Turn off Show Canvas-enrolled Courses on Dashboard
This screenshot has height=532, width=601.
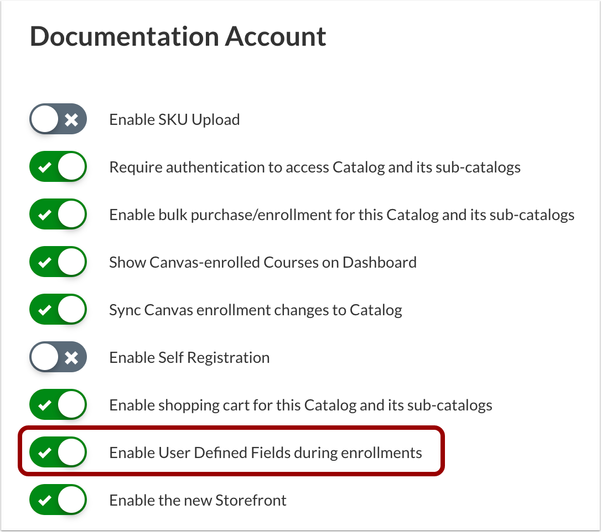coord(58,263)
